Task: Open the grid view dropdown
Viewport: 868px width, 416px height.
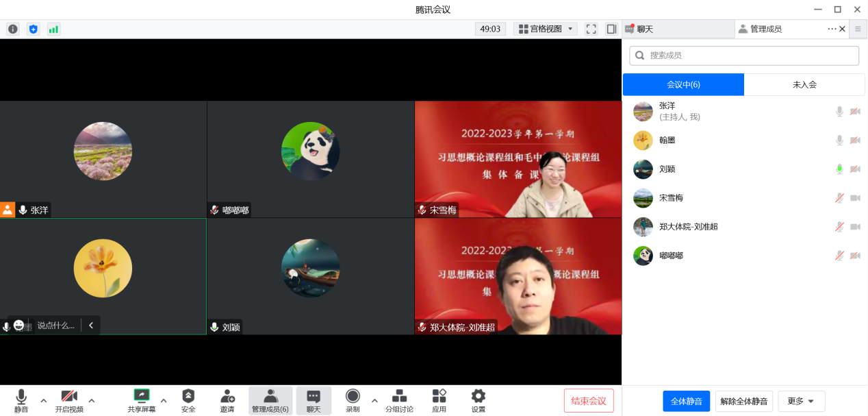Action: click(x=546, y=29)
